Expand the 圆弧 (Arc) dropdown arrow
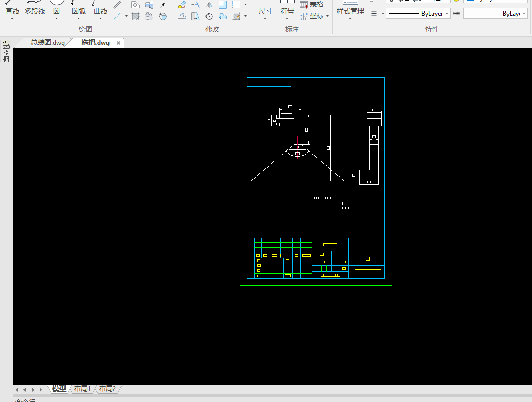This screenshot has height=402, width=532. 79,19
